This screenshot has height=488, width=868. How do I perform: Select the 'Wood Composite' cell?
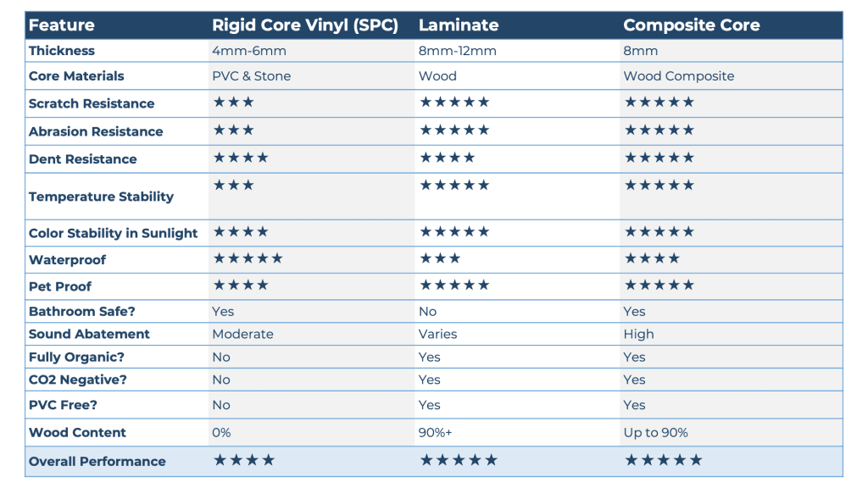(679, 76)
